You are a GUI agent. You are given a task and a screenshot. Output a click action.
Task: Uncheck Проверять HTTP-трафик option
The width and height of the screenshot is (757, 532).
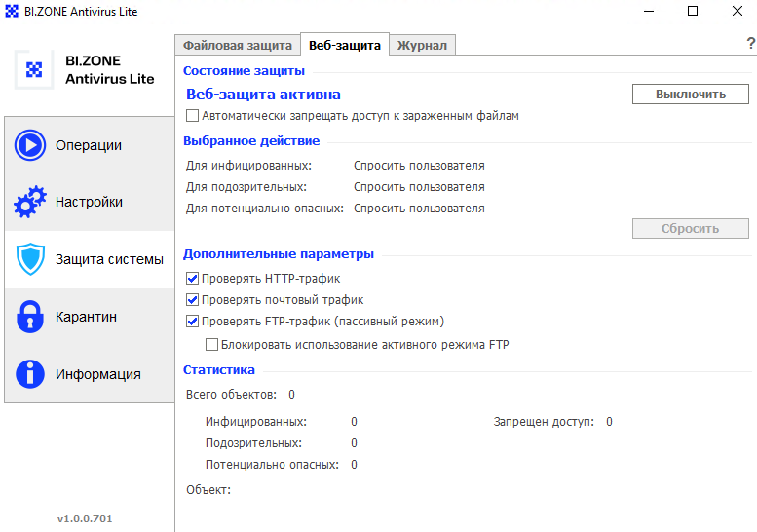192,279
